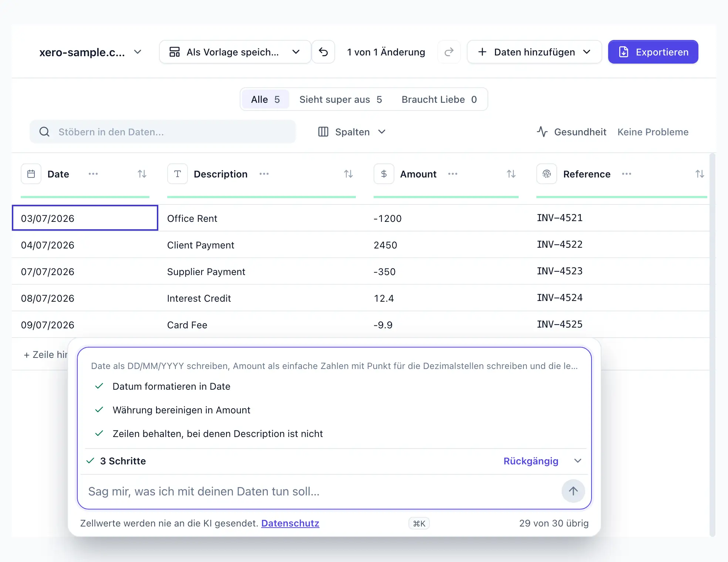
Task: Click Rückgängig to undo the steps
Action: (x=531, y=461)
